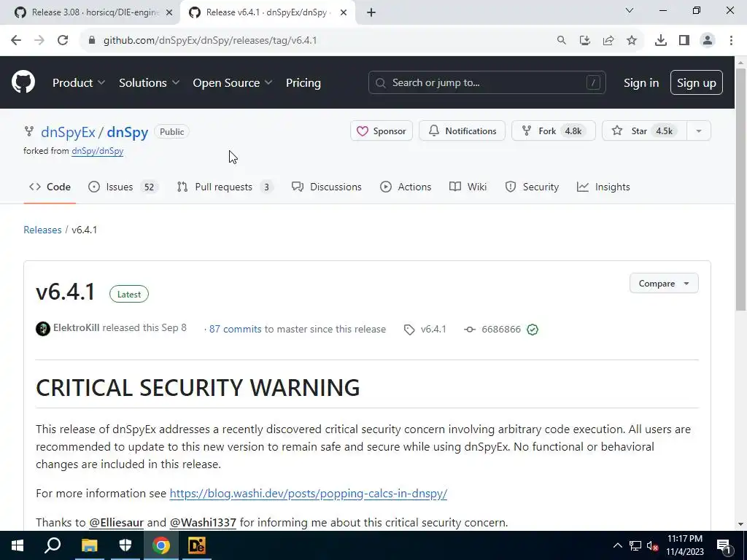Open the notification center icon
Image resolution: width=747 pixels, height=560 pixels.
[x=724, y=546]
